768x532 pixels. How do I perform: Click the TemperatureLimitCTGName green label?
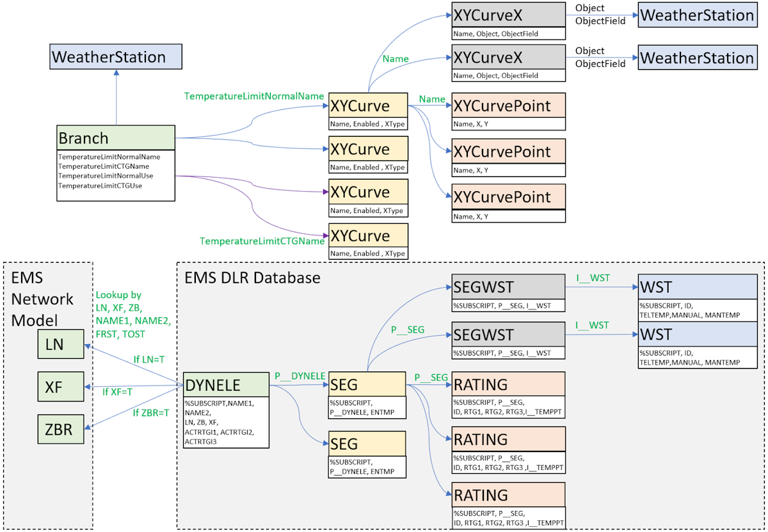[x=262, y=241]
